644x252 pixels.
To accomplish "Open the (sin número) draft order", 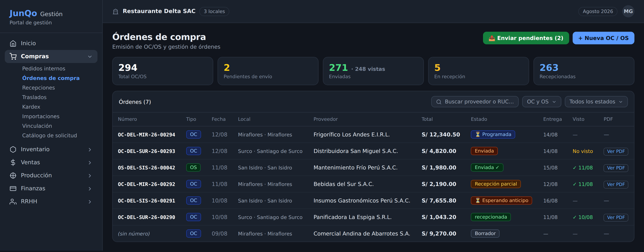I will (x=134, y=234).
